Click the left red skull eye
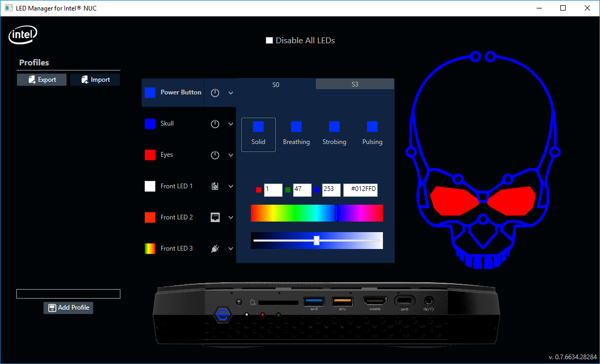The image size is (600, 364). (x=454, y=201)
